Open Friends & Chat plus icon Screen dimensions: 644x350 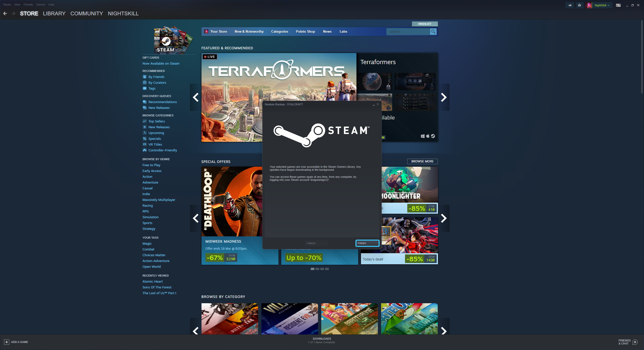pos(635,342)
